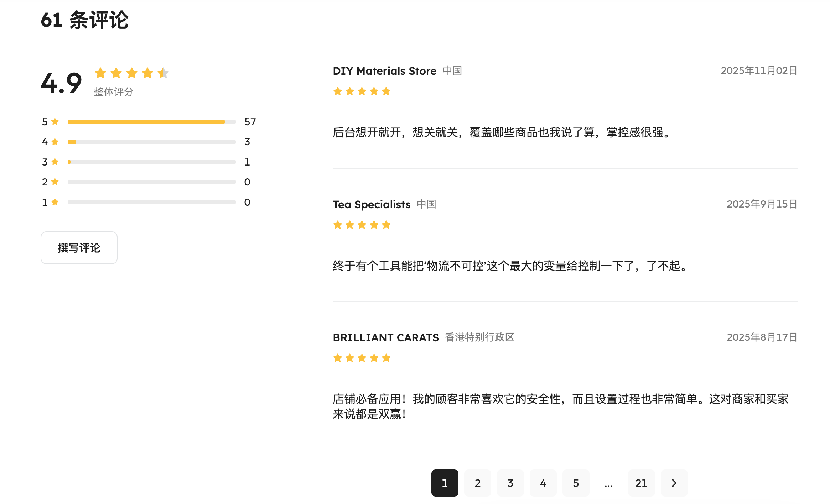Click current page 1 button
Image resolution: width=830 pixels, height=504 pixels.
(445, 483)
